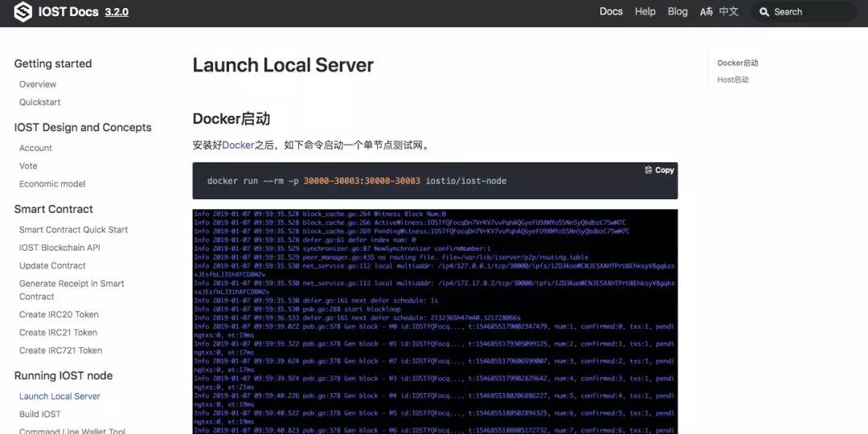Copy the docker run command
This screenshot has width=868, height=434.
pyautogui.click(x=659, y=170)
